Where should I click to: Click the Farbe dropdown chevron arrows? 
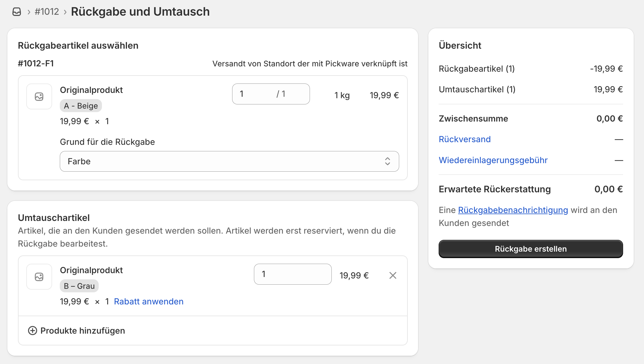387,161
